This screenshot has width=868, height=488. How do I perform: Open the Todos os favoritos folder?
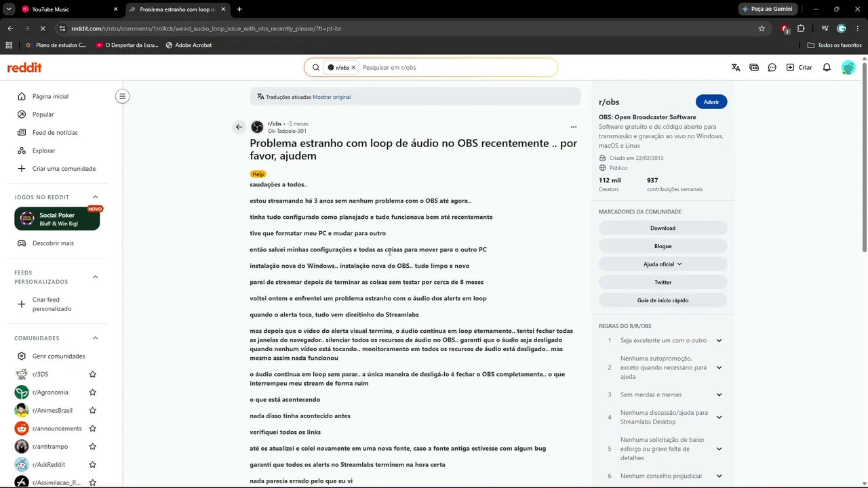click(835, 45)
